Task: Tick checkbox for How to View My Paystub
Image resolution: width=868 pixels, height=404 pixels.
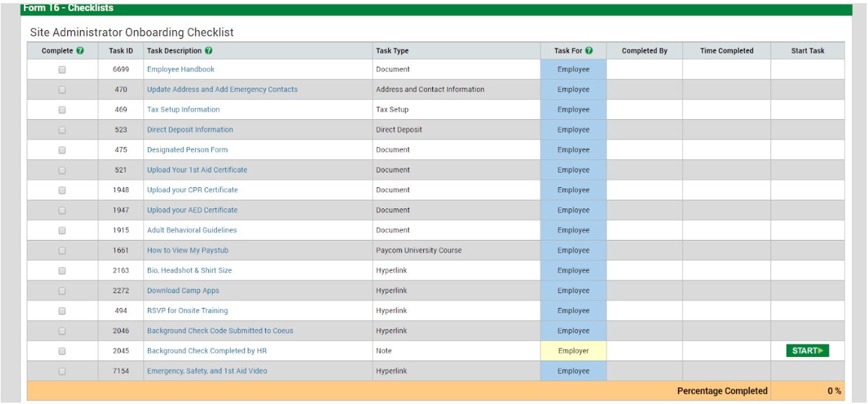Action: point(62,250)
